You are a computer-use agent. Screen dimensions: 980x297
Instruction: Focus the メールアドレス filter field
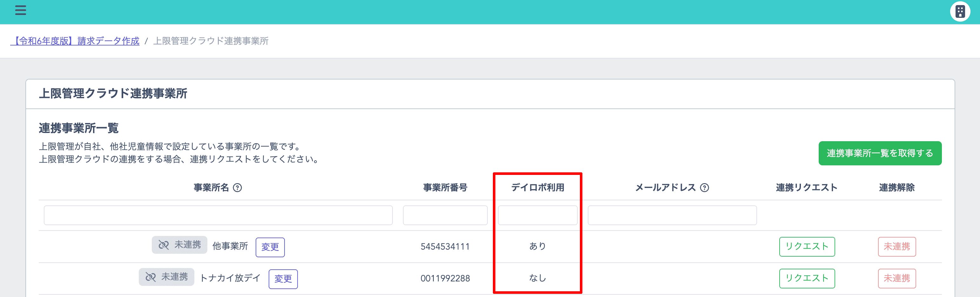coord(672,215)
